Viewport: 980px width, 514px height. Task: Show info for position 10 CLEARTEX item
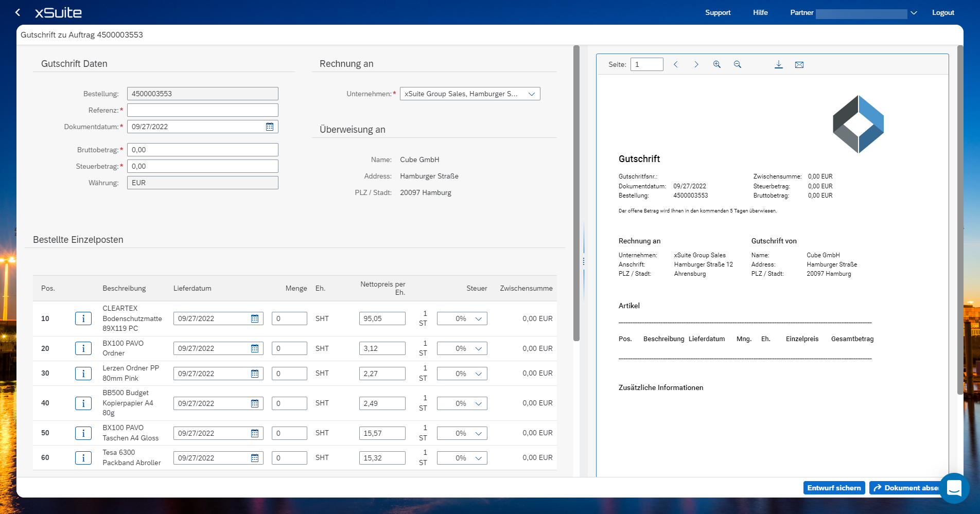83,318
